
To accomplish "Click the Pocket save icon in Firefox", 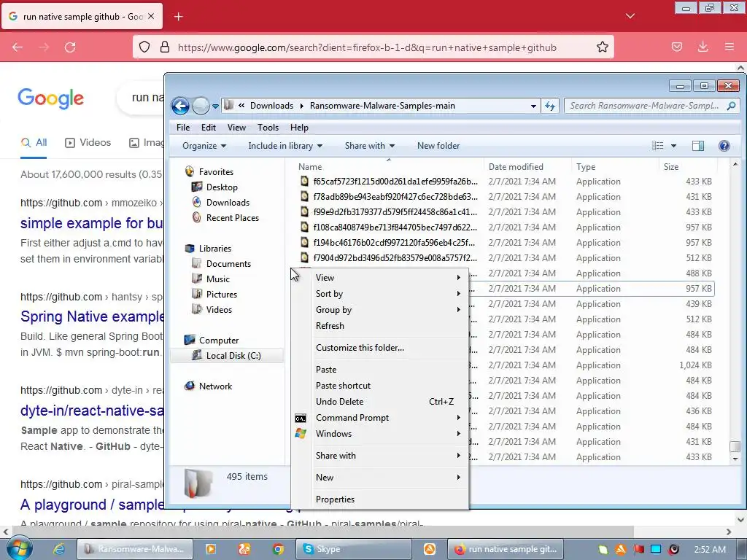I will [676, 47].
